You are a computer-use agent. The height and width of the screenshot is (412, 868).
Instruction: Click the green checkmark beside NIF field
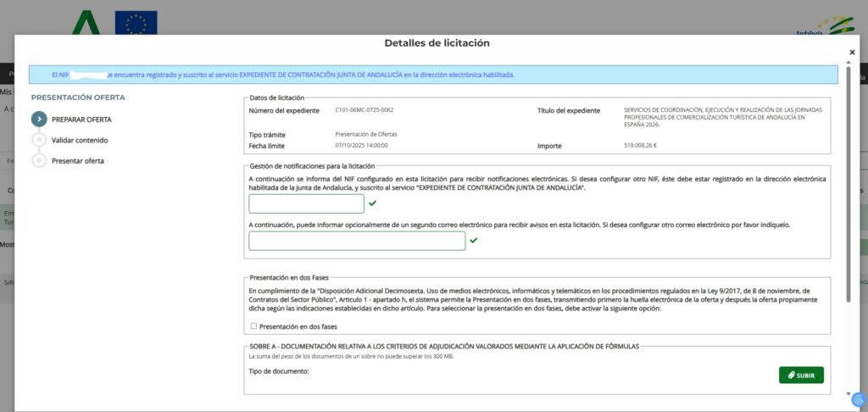pyautogui.click(x=373, y=203)
